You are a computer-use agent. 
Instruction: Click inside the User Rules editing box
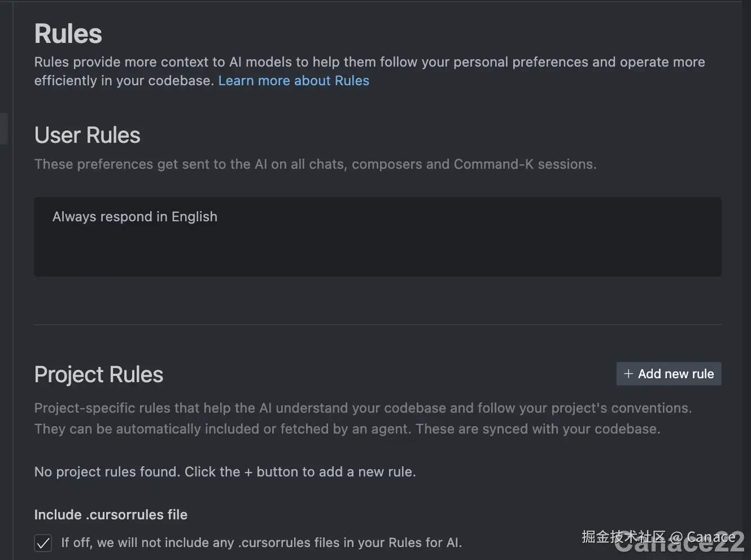(378, 237)
